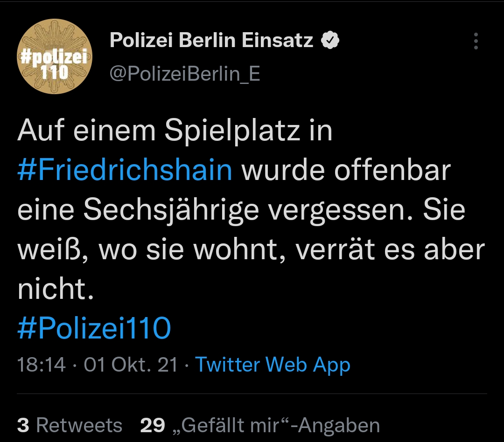Visit the @PolizeiBerlin_E handle

[x=185, y=73]
